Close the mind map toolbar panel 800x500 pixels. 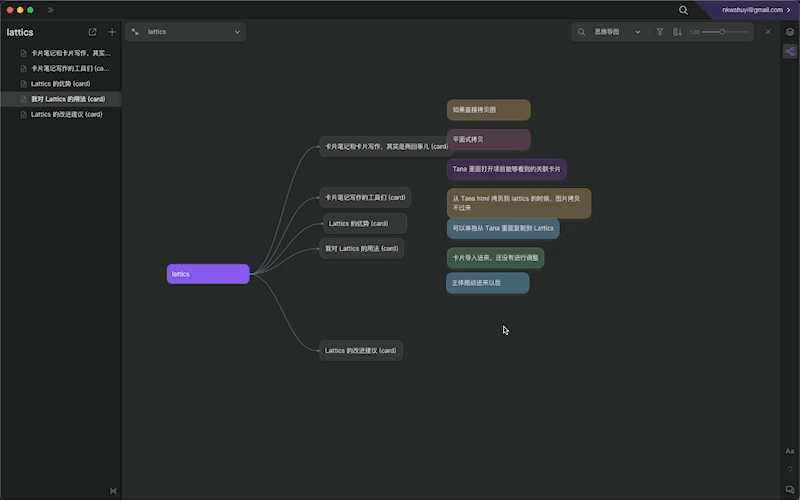[768, 32]
